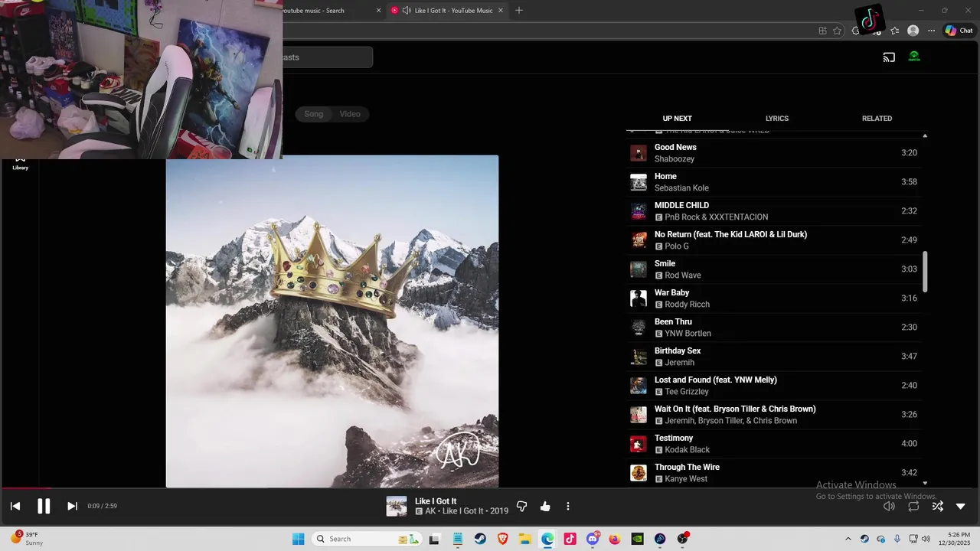Click the Birthday Sex thumbnail
The height and width of the screenshot is (551, 980).
pyautogui.click(x=638, y=357)
